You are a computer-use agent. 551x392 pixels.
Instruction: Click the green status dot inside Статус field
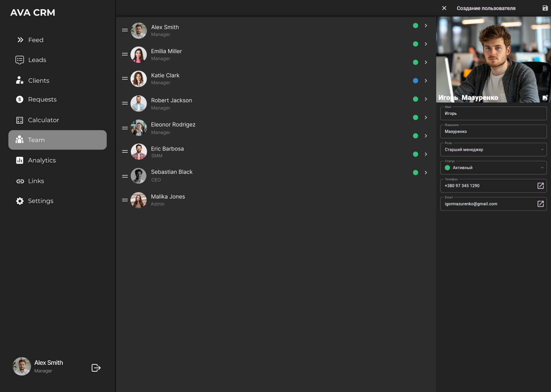tap(447, 168)
